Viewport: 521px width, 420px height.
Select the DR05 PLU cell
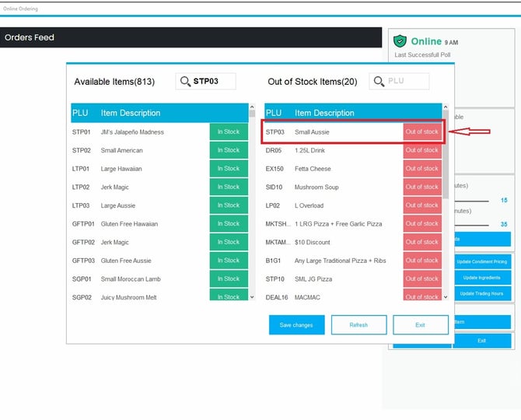274,150
